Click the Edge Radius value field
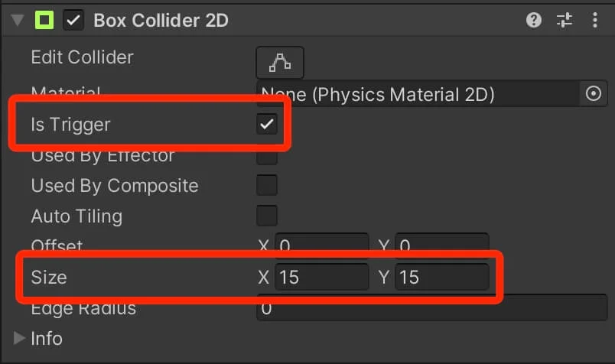This screenshot has width=615, height=364. 432,310
